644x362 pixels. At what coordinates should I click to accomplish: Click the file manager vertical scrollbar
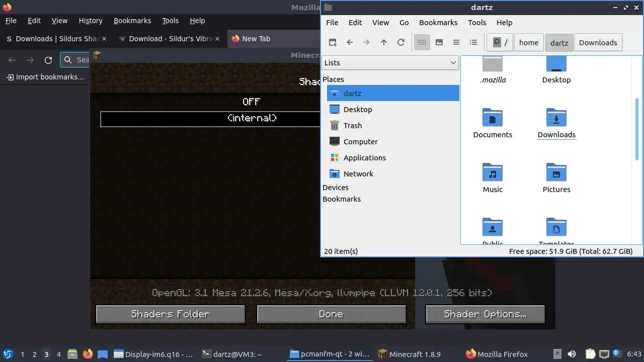637,129
